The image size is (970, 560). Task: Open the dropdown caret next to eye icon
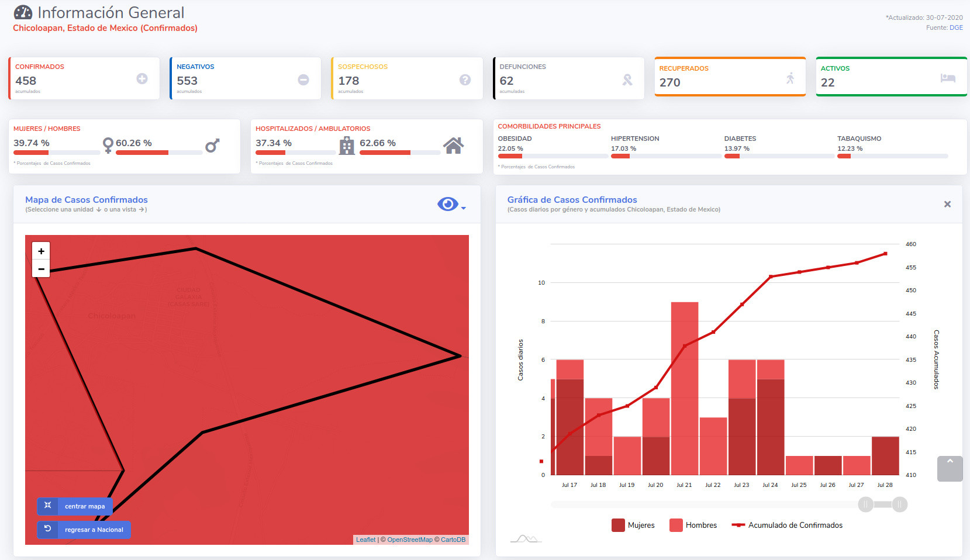point(464,208)
